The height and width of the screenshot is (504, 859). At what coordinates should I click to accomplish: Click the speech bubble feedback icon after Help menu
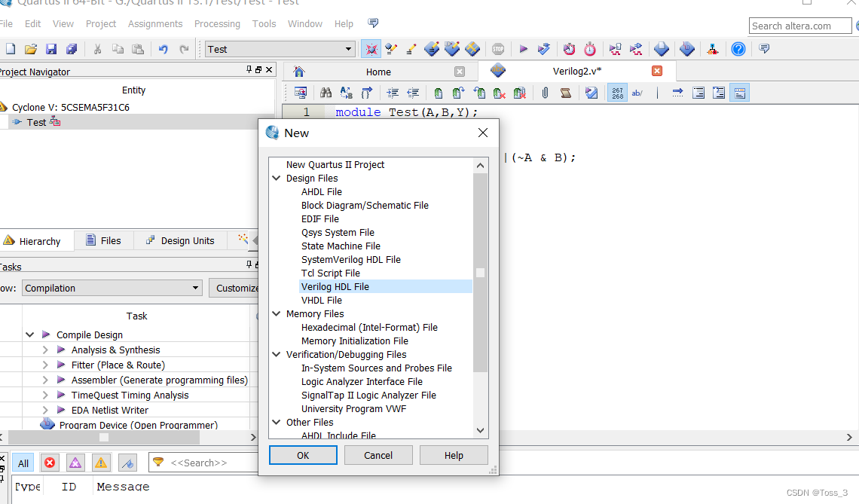tap(373, 23)
